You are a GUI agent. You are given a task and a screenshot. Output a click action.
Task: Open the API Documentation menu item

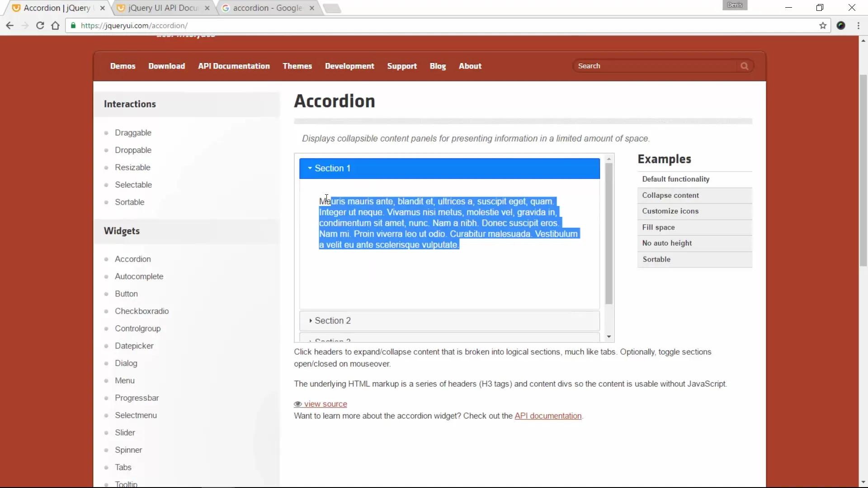pos(234,66)
